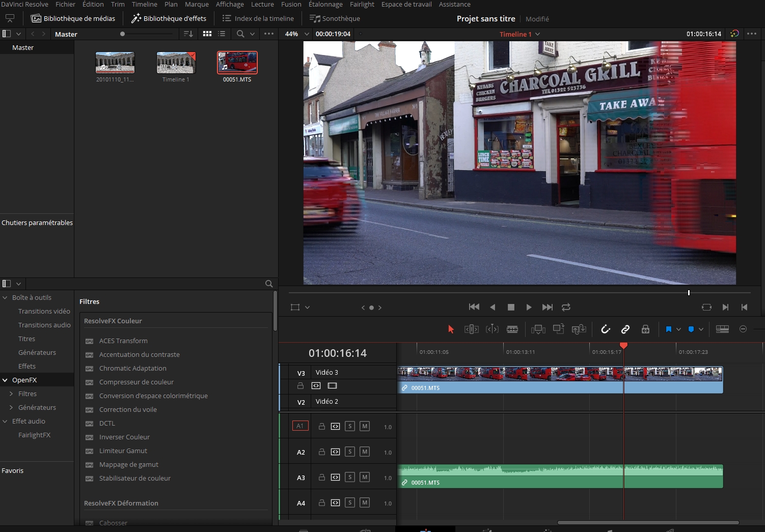Switch media pool to list view
Viewport: 765px width, 532px height.
pos(222,34)
